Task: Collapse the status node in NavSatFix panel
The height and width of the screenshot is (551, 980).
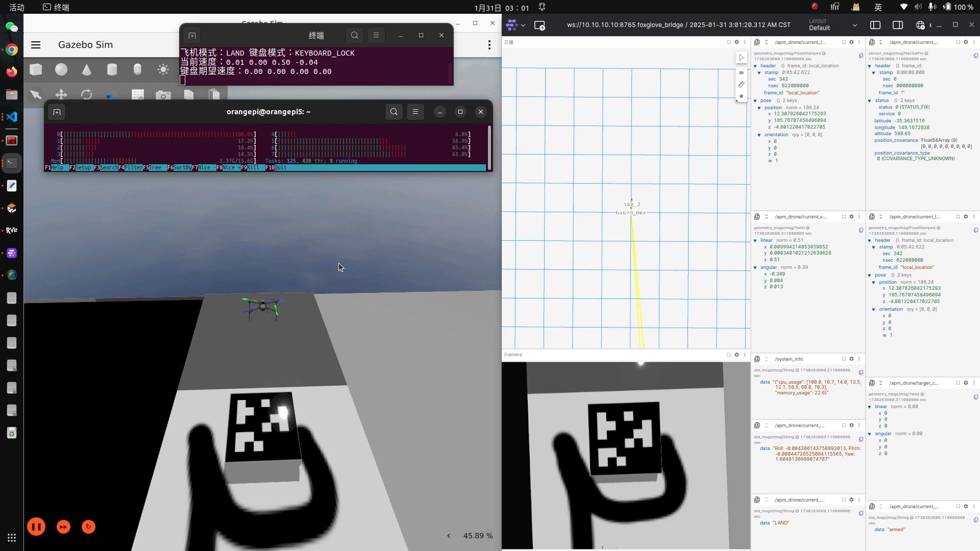Action: pos(870,101)
